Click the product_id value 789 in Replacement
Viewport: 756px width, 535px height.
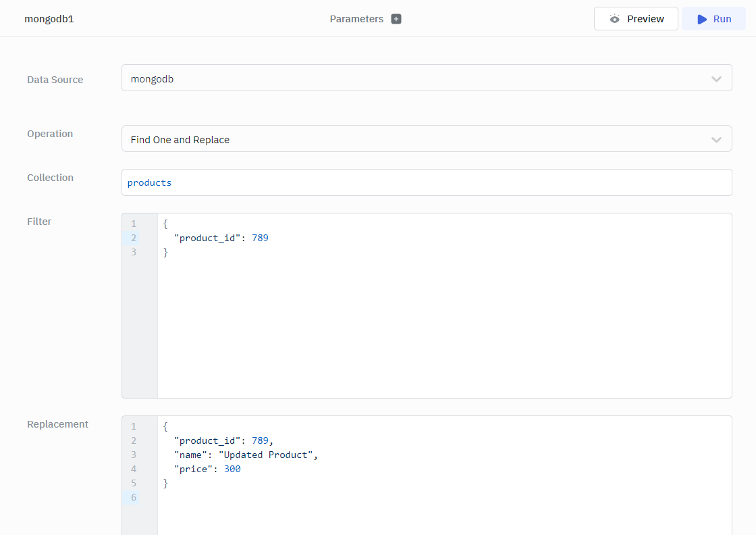260,440
